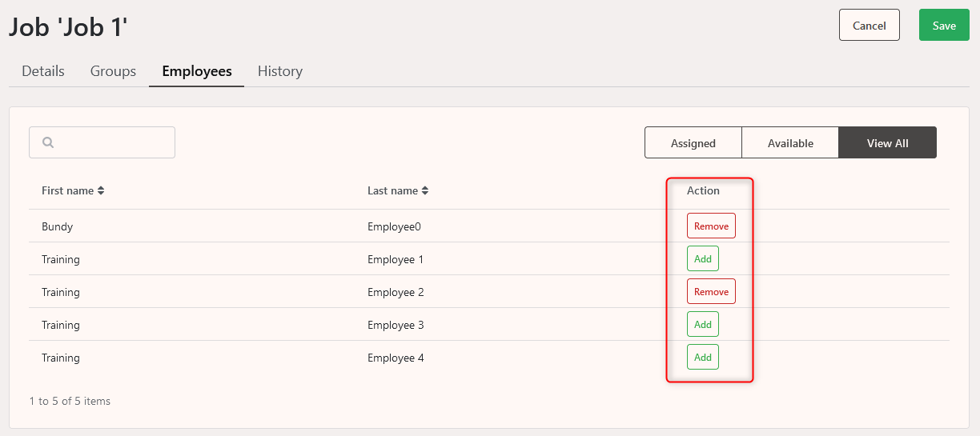Select the View All filter
The width and height of the screenshot is (980, 436).
click(x=887, y=142)
